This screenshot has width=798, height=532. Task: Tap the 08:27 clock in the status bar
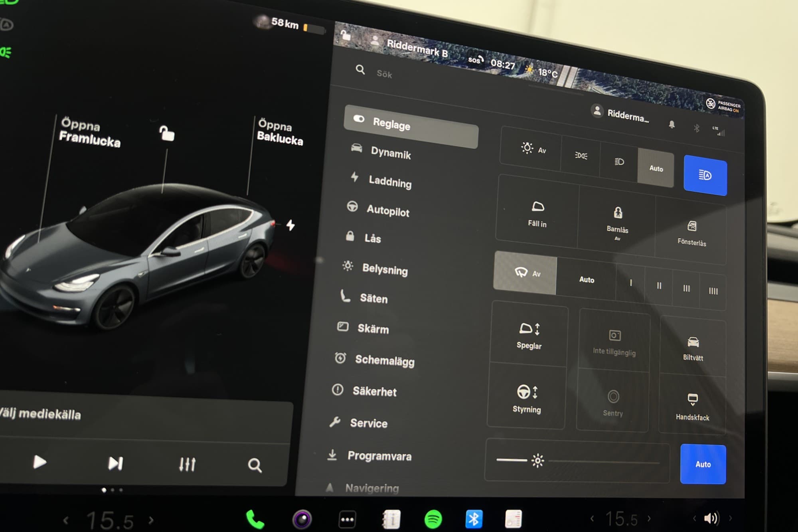tap(503, 63)
